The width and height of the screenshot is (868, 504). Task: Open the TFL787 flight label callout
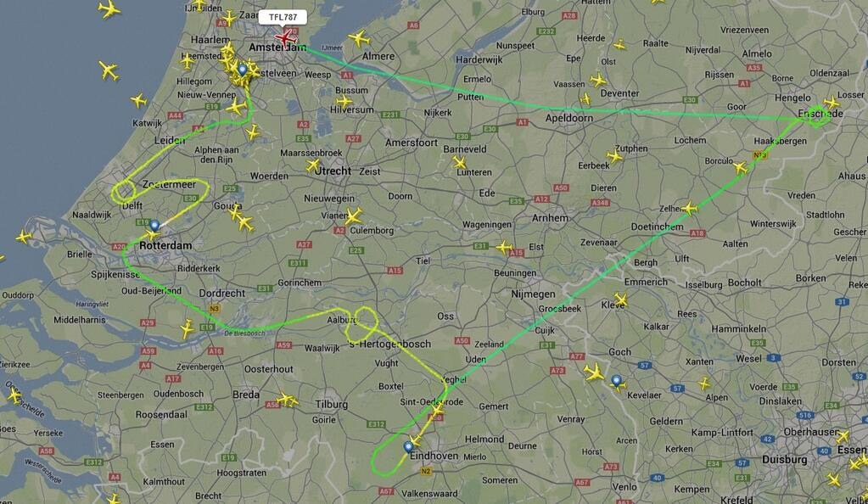(283, 17)
